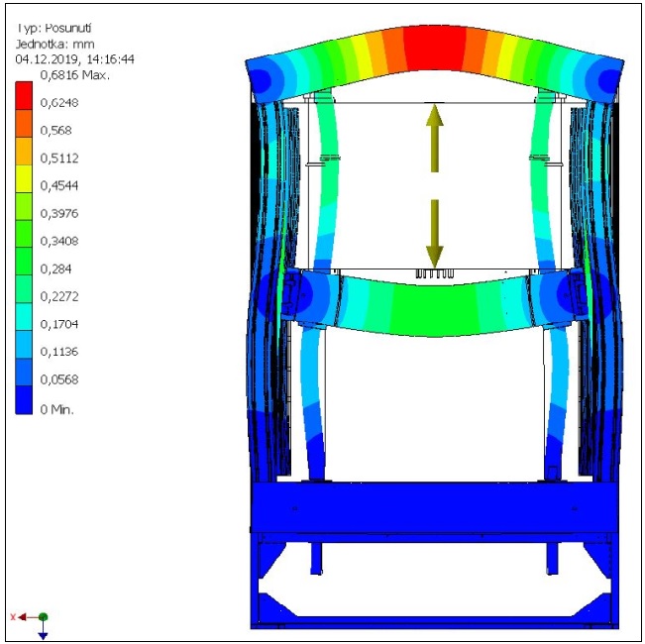This screenshot has height=644, width=645.
Task: Click the 'Typ: Posunutí' result label
Action: point(54,28)
